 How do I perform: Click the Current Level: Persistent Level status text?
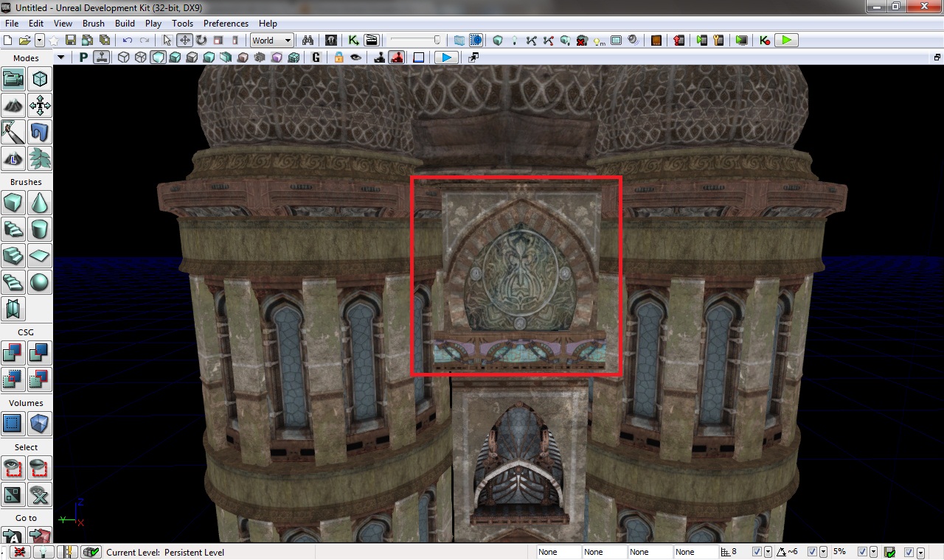(165, 552)
